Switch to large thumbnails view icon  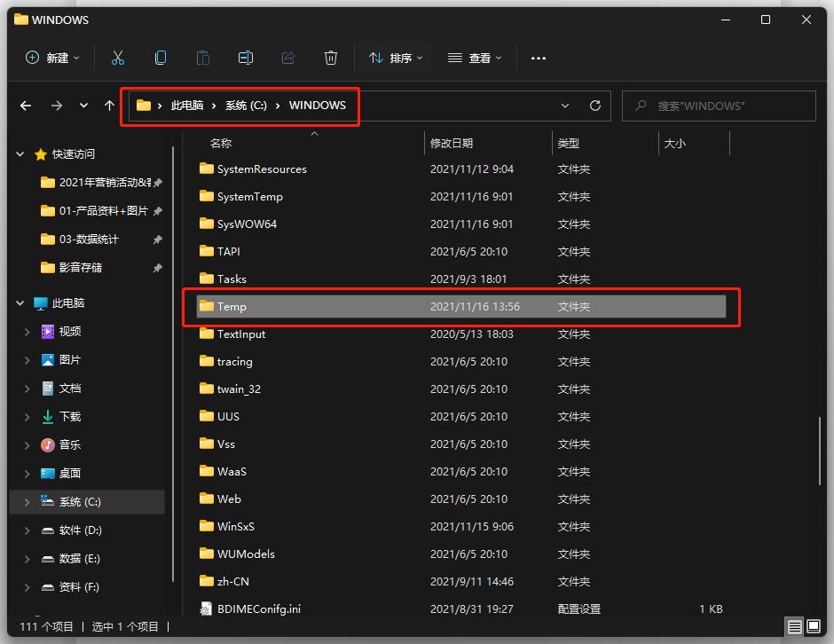(x=812, y=627)
